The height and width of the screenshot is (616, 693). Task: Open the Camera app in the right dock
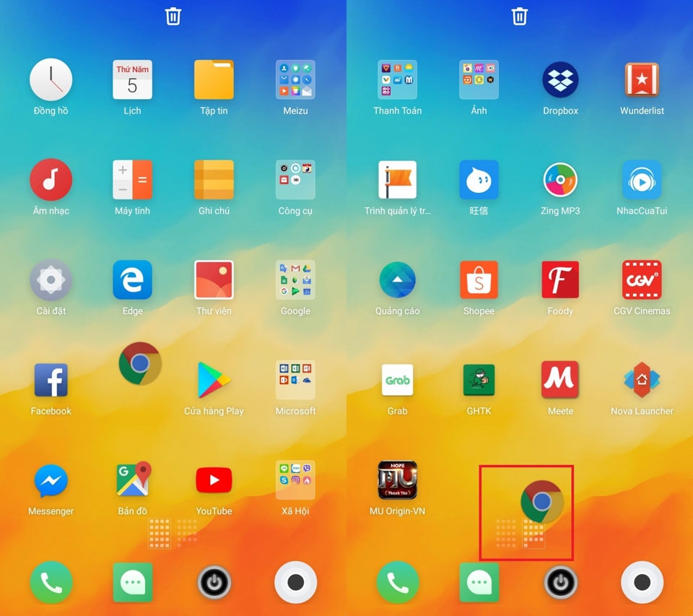(642, 582)
